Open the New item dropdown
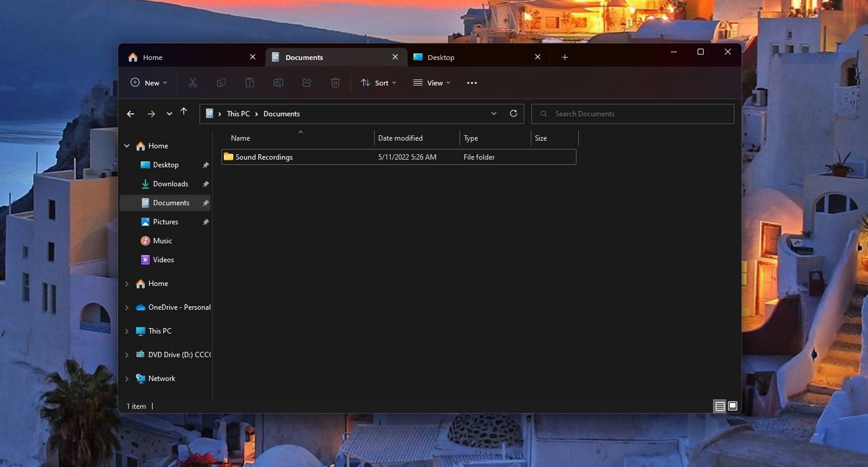868x467 pixels. 148,82
